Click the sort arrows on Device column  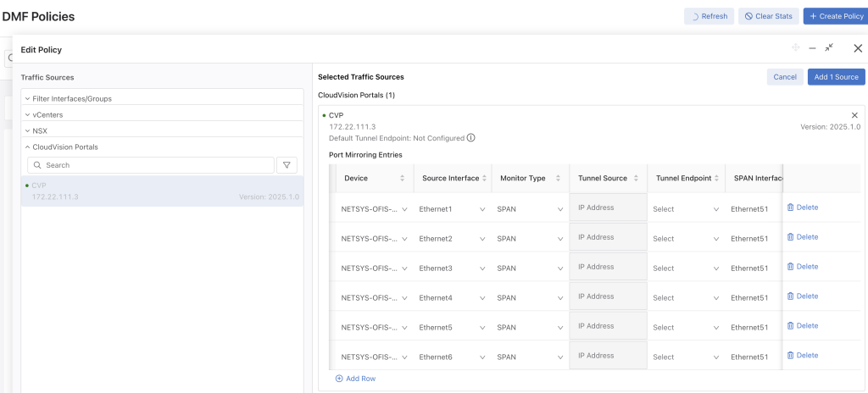[x=402, y=179]
